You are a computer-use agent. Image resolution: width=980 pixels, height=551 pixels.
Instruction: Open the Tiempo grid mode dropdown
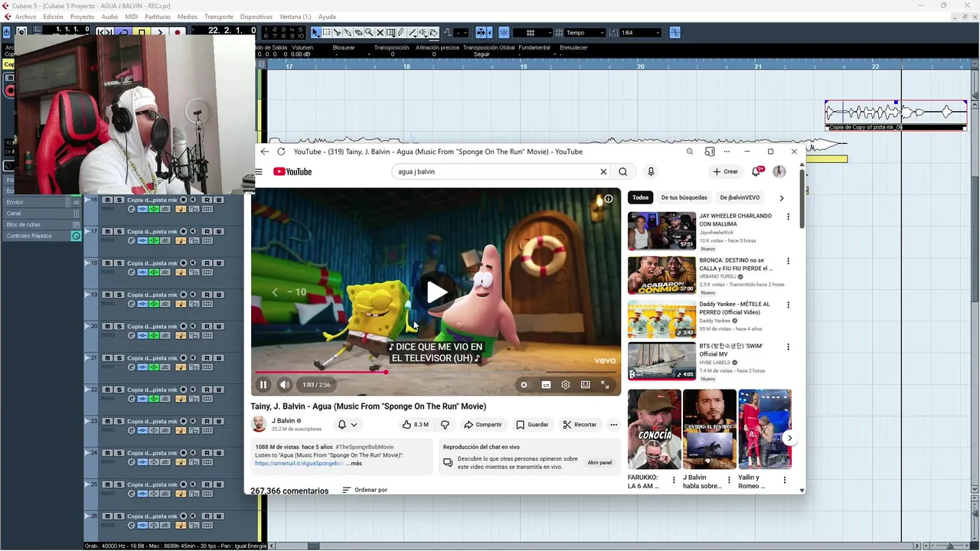[585, 33]
